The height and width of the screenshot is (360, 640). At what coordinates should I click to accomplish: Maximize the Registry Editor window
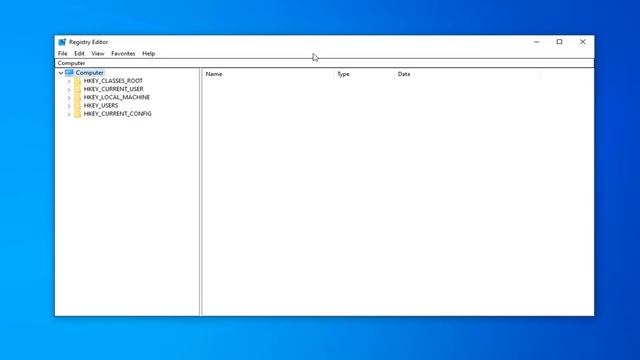[x=559, y=42]
